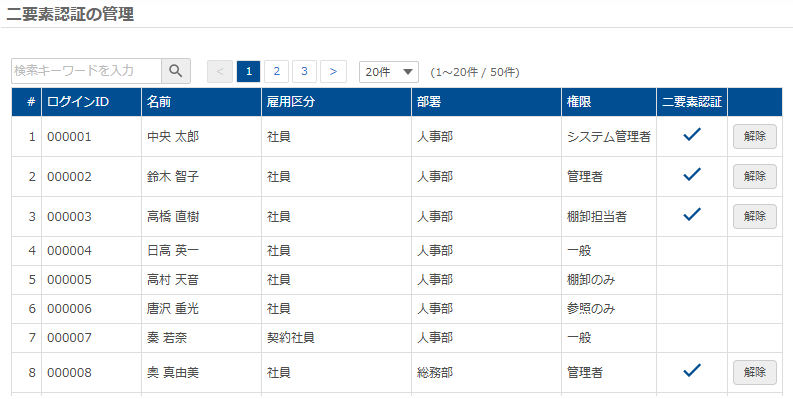793x399 pixels.
Task: Click 一般 permission in 日高 英一 row
Action: (579, 251)
